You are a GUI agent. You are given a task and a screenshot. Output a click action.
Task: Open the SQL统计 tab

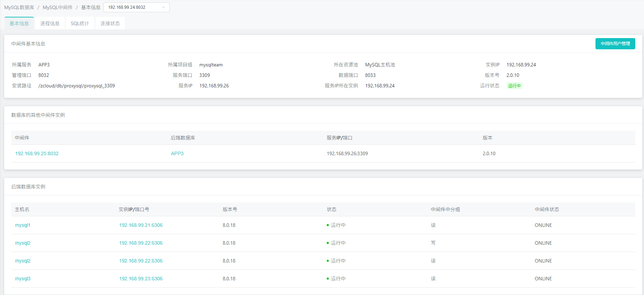(80, 23)
